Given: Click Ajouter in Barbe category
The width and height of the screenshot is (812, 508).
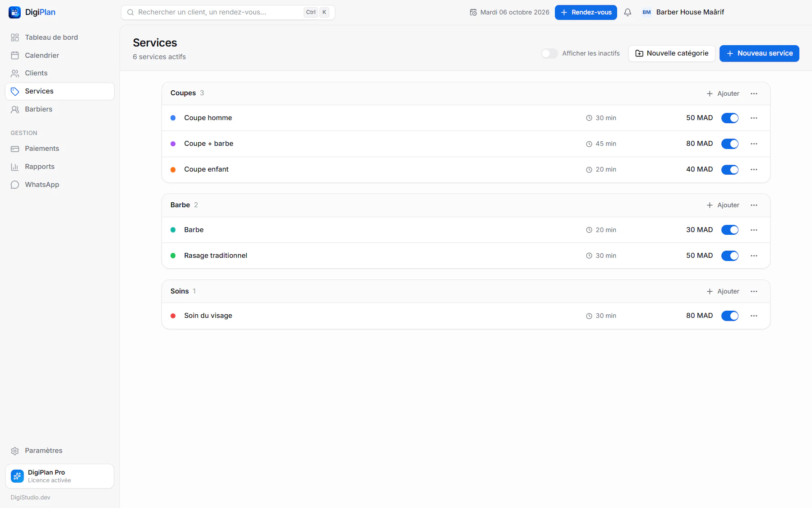Looking at the screenshot, I should [723, 205].
